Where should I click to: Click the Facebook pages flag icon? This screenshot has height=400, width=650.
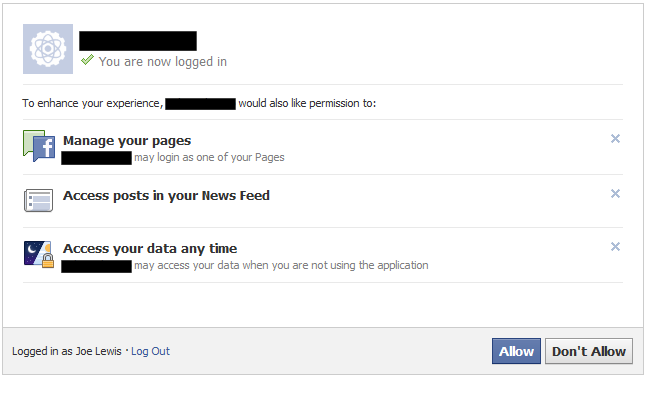coord(39,146)
